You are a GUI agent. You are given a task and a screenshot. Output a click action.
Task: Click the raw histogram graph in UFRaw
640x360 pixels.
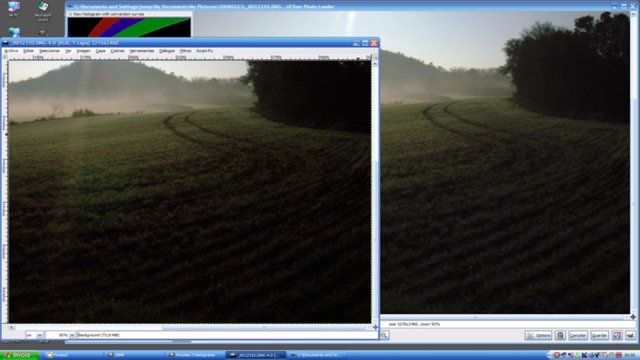[129, 27]
